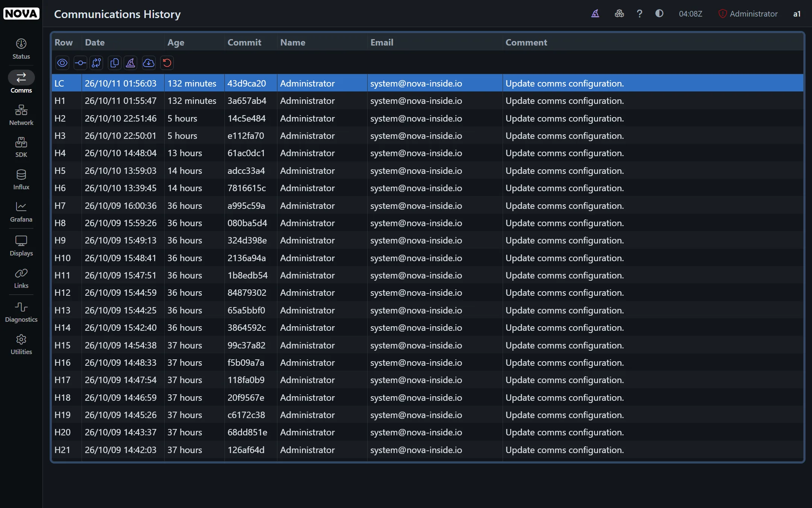Image resolution: width=812 pixels, height=508 pixels.
Task: Open the Status page in the sidebar
Action: coord(21,49)
